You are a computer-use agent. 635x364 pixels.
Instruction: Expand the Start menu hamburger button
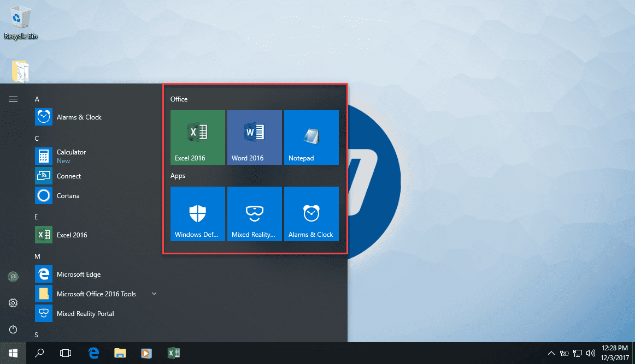pos(13,99)
